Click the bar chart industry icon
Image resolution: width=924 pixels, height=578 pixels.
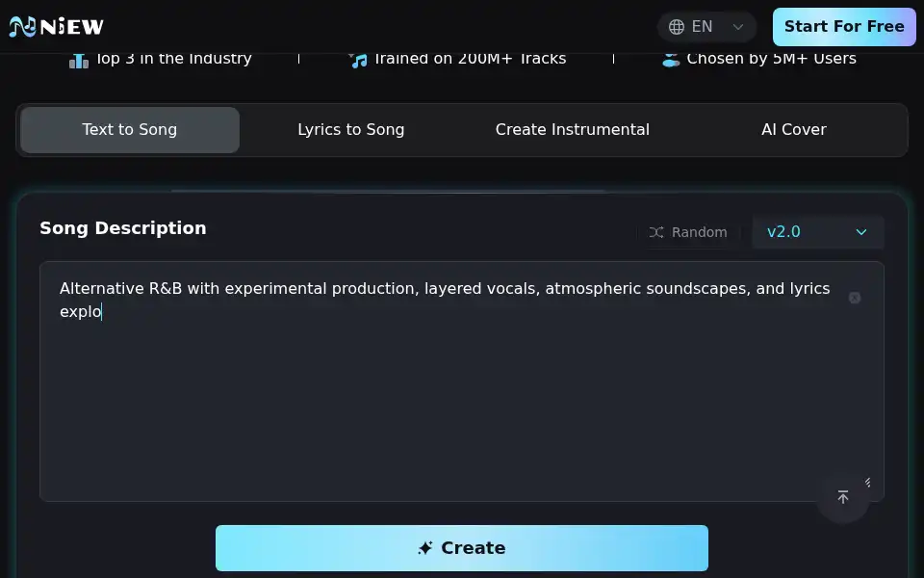78,60
